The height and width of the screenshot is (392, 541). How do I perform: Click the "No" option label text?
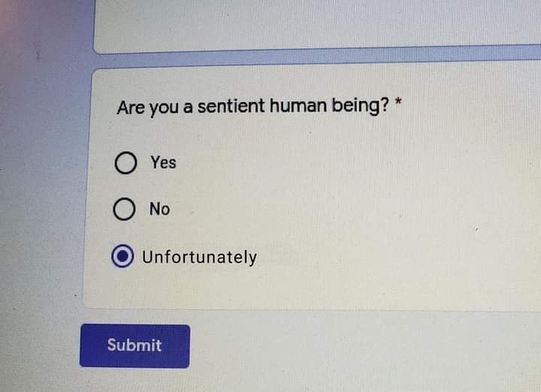point(159,210)
